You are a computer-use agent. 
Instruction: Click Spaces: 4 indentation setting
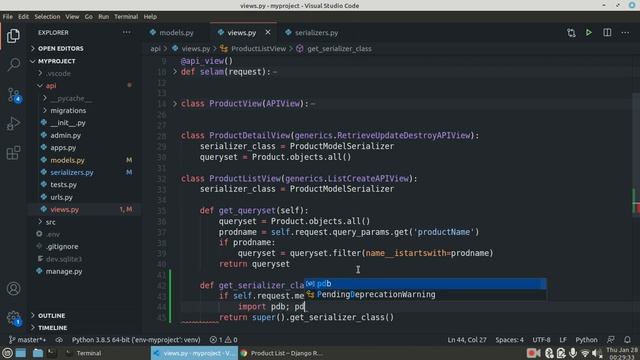[x=509, y=340]
